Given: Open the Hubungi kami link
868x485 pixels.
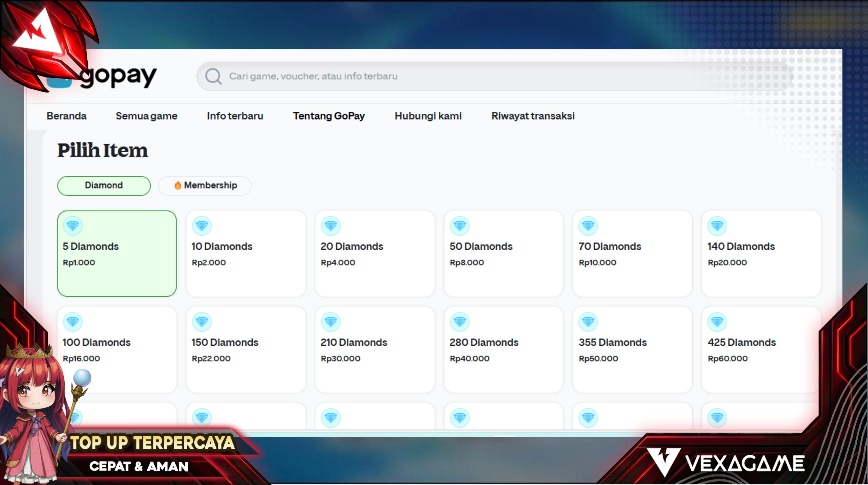Looking at the screenshot, I should tap(428, 116).
